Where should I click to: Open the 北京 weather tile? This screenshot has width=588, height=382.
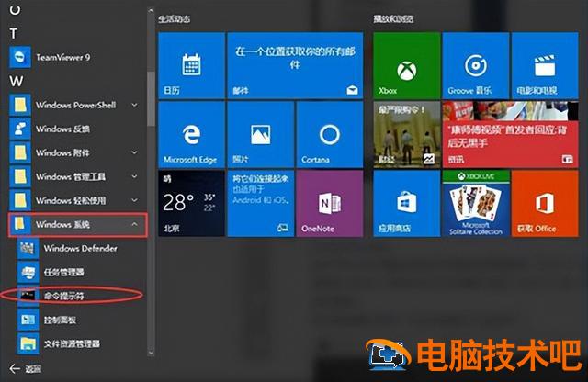[x=192, y=204]
